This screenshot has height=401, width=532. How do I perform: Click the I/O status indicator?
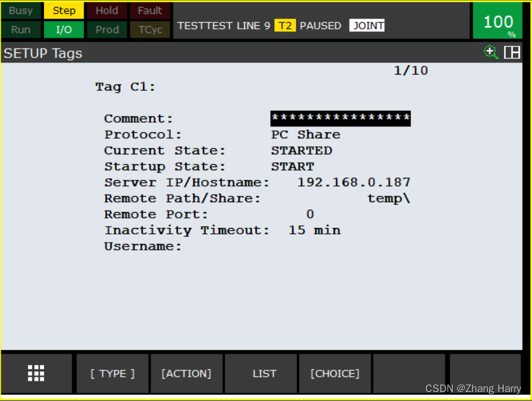pos(64,29)
